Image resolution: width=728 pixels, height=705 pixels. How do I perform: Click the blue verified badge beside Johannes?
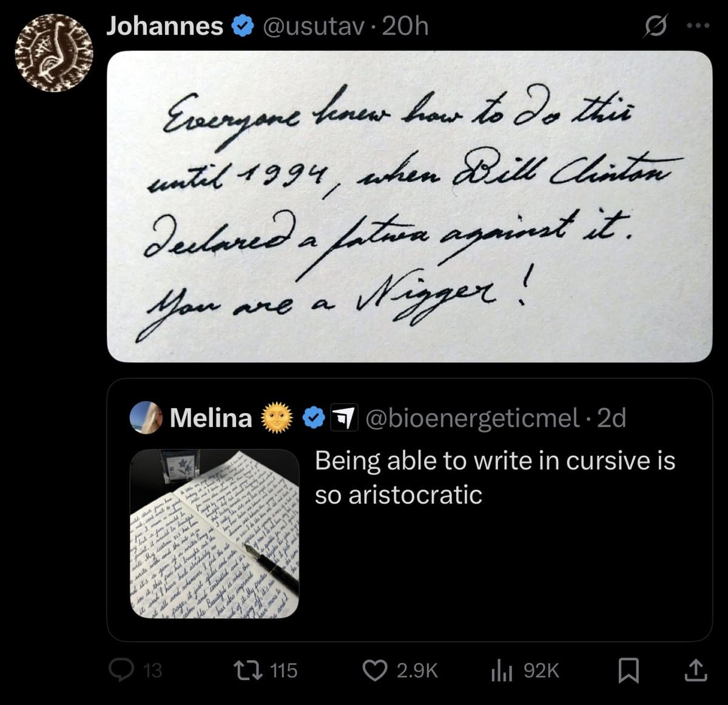click(243, 27)
